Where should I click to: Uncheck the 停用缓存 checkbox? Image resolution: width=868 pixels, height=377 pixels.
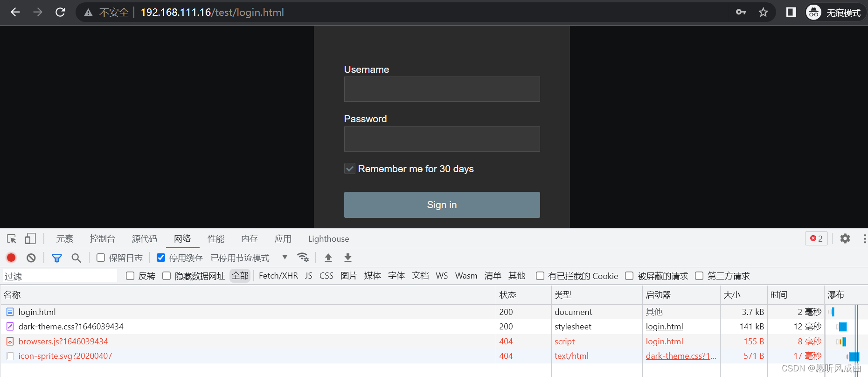161,258
